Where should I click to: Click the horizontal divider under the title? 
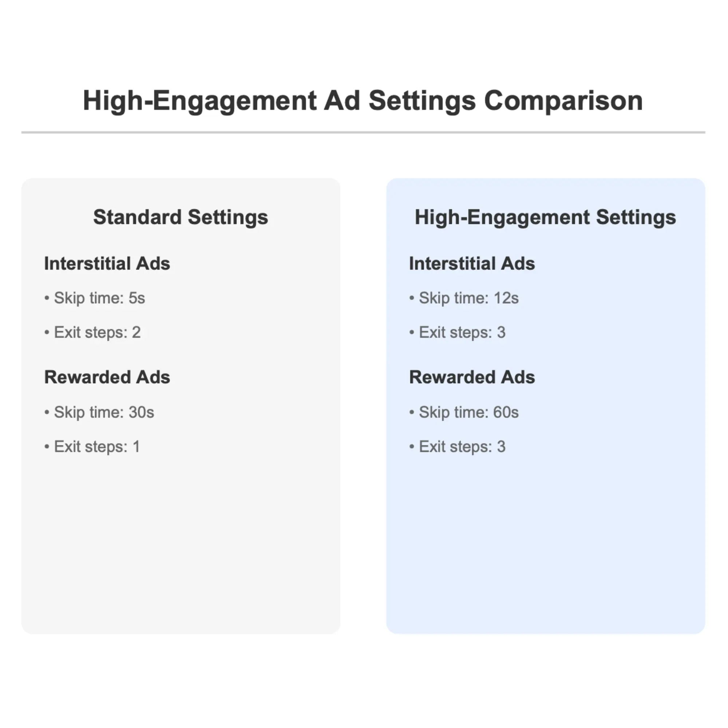point(363,132)
